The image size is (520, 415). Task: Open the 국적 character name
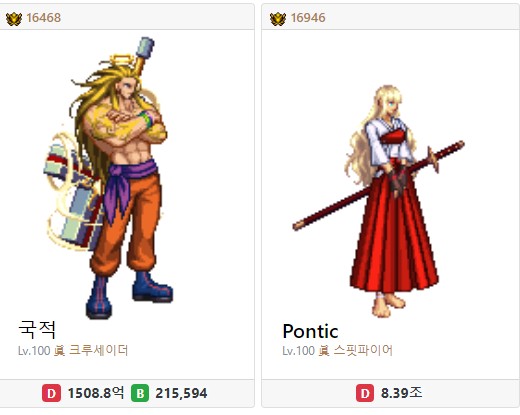[x=37, y=330]
